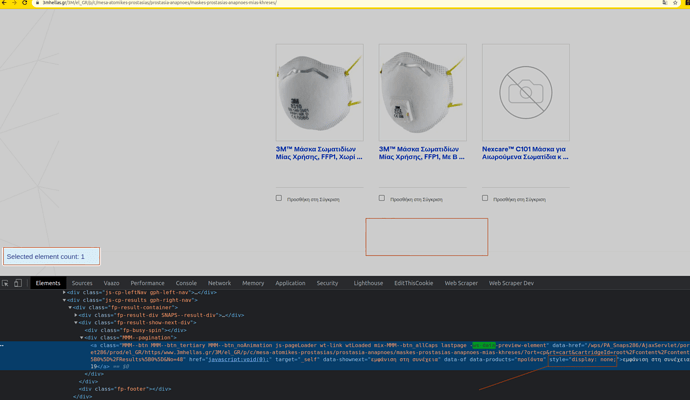Open Nexcare C101 mask product link
The image size is (690, 400).
coord(525,152)
